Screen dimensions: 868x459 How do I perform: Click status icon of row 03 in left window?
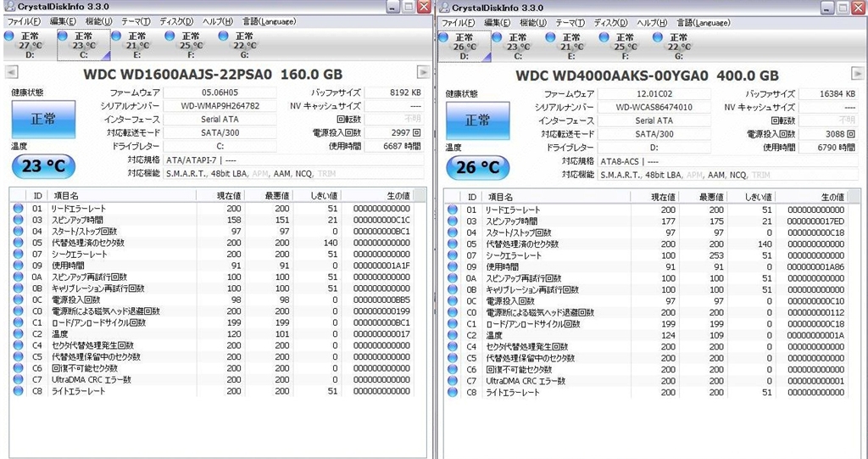19,220
